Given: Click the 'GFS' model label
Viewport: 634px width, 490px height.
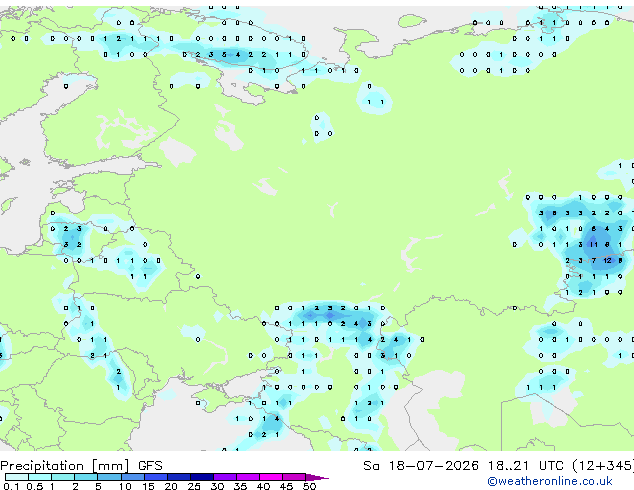Looking at the screenshot, I should tap(150, 466).
